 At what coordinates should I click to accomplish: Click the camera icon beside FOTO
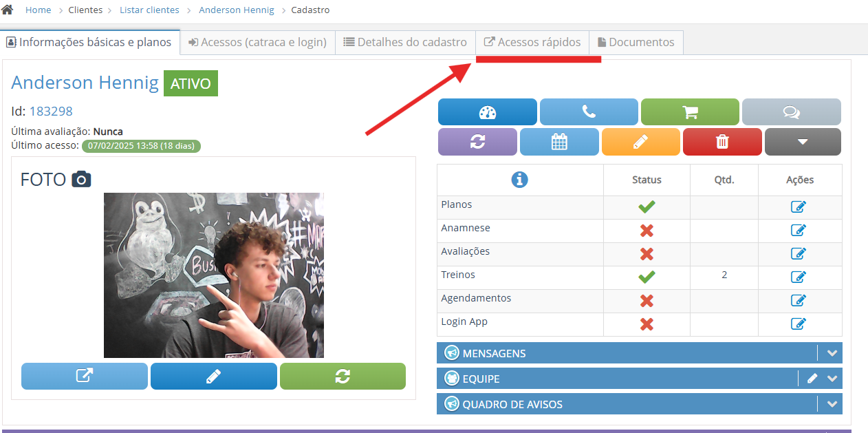[82, 180]
